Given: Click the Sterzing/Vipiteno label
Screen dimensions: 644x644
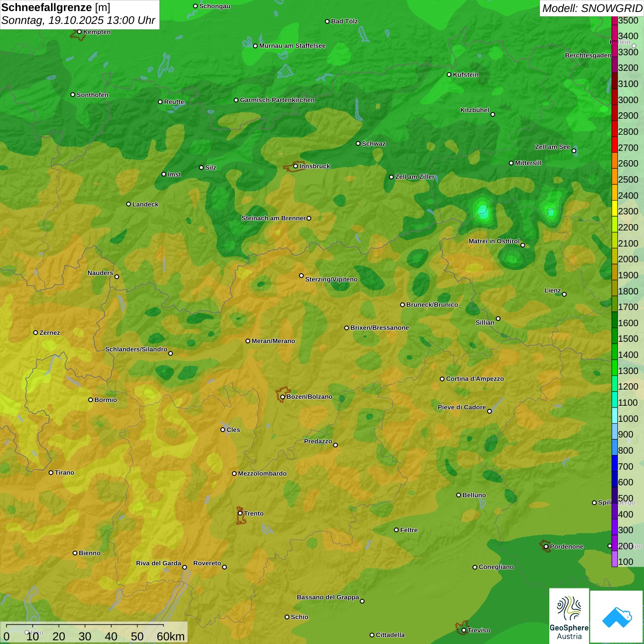Looking at the screenshot, I should (331, 279).
